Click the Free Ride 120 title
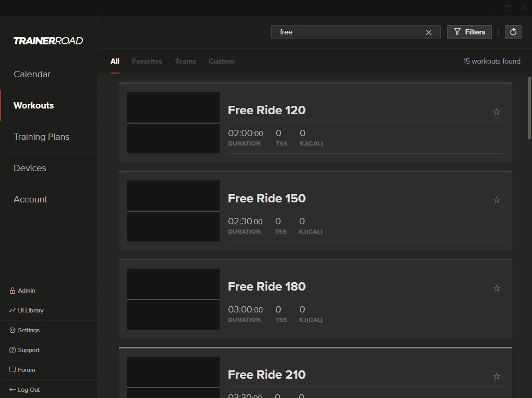This screenshot has width=532, height=398. pos(267,110)
